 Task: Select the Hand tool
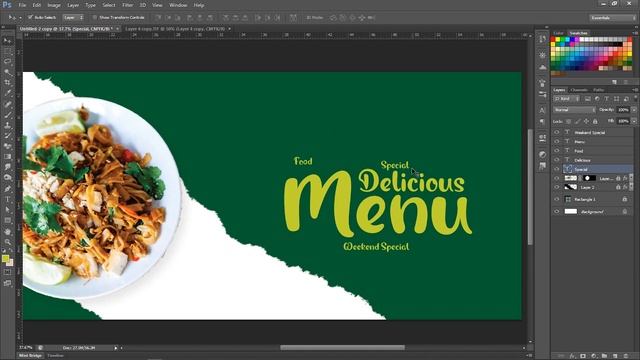click(x=7, y=231)
